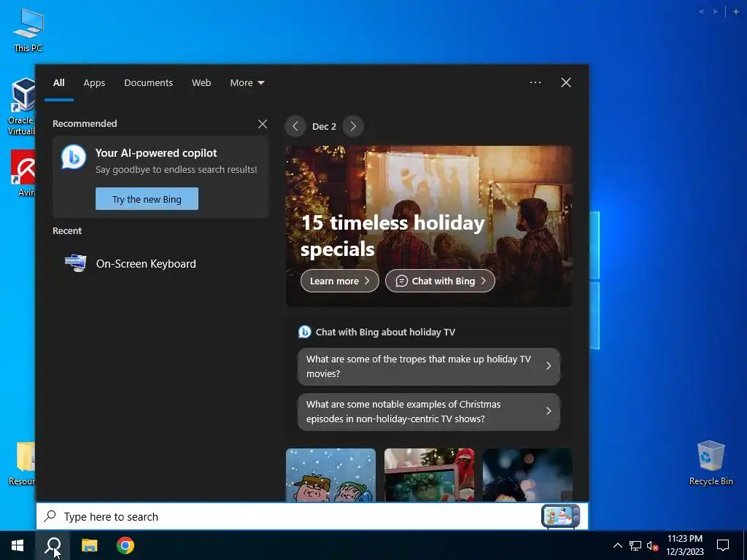747x560 pixels.
Task: Switch to the All search tab
Action: [x=59, y=83]
